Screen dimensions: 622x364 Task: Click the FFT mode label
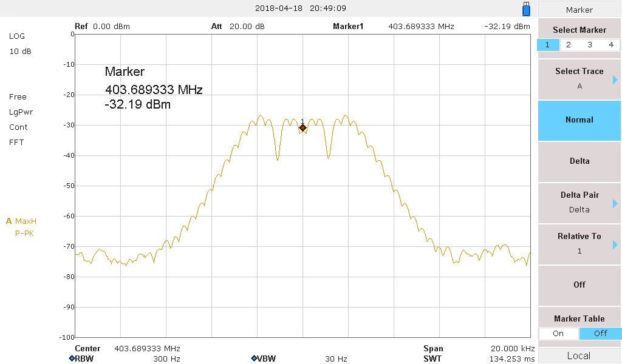[x=16, y=142]
